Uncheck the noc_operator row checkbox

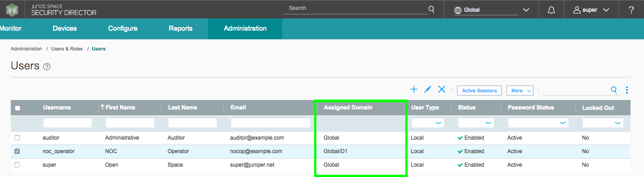point(17,151)
